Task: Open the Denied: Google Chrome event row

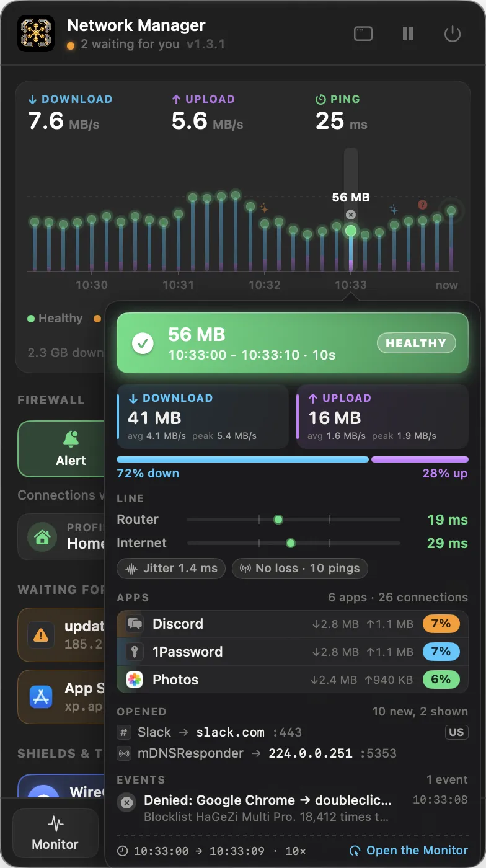Action: 292,808
